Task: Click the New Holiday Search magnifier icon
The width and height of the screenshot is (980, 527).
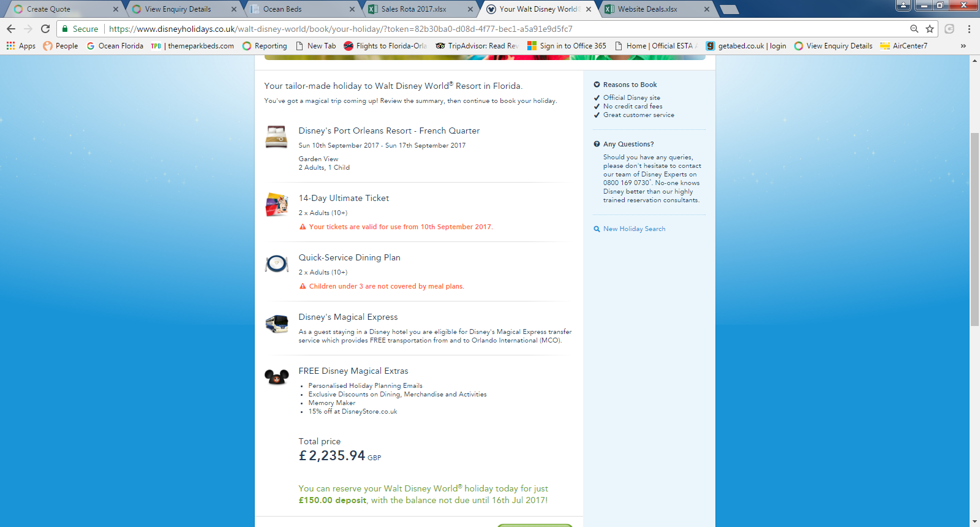Action: [597, 229]
